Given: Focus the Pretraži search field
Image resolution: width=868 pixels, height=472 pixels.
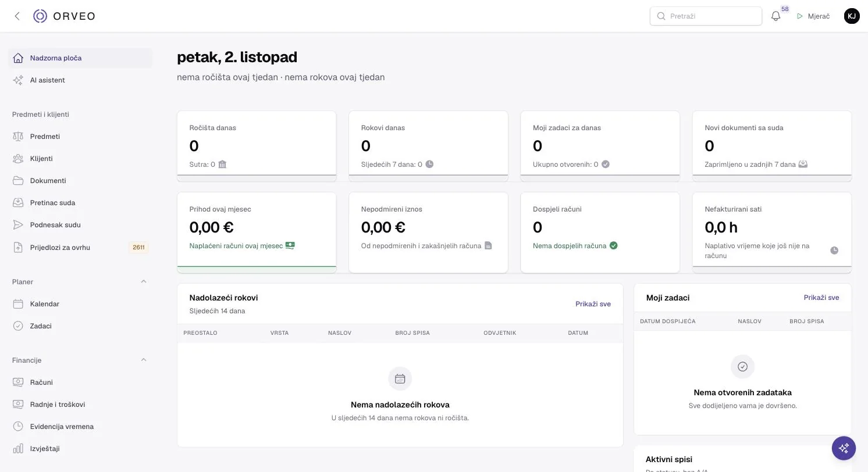Looking at the screenshot, I should pyautogui.click(x=706, y=16).
